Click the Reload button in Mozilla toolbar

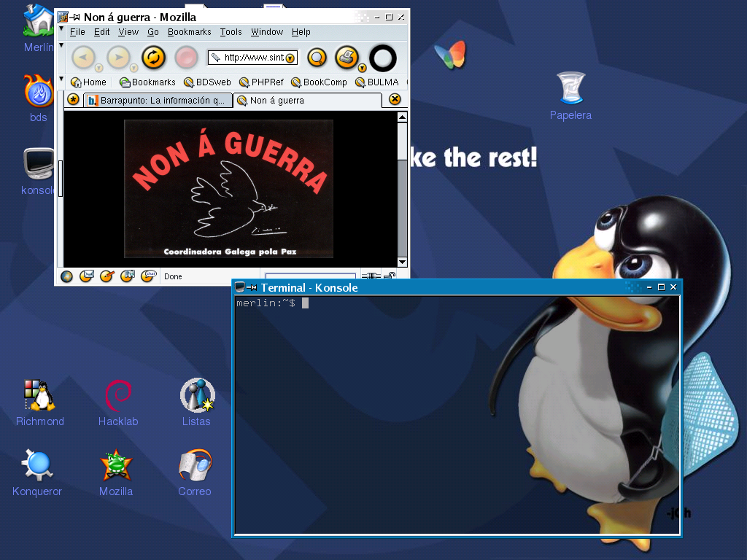pyautogui.click(x=153, y=58)
